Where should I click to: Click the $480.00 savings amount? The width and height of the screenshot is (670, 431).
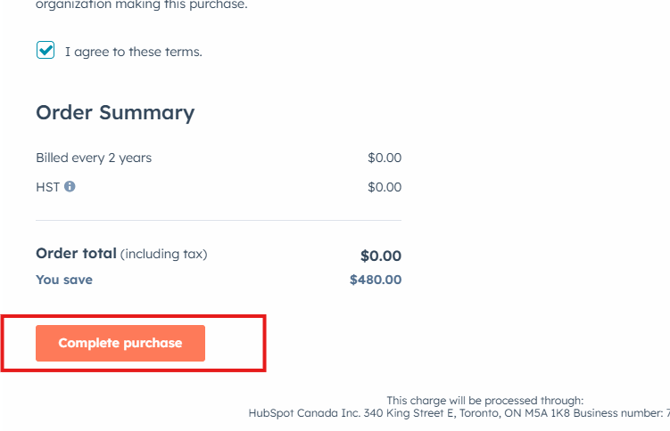(x=375, y=280)
